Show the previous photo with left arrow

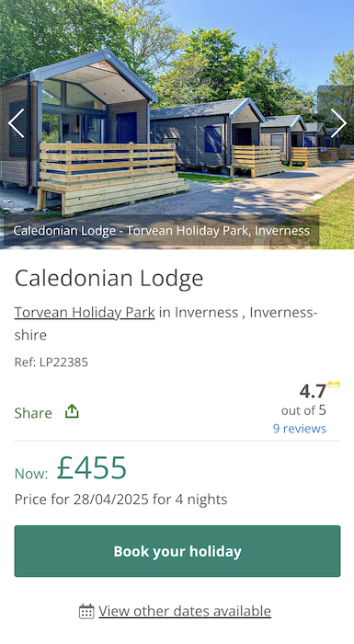[x=17, y=123]
